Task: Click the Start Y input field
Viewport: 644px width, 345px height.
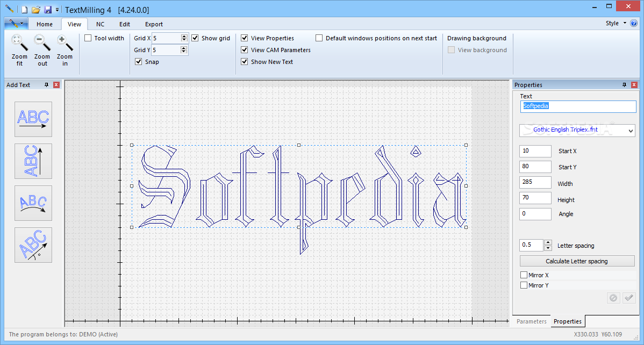Action: [x=535, y=167]
